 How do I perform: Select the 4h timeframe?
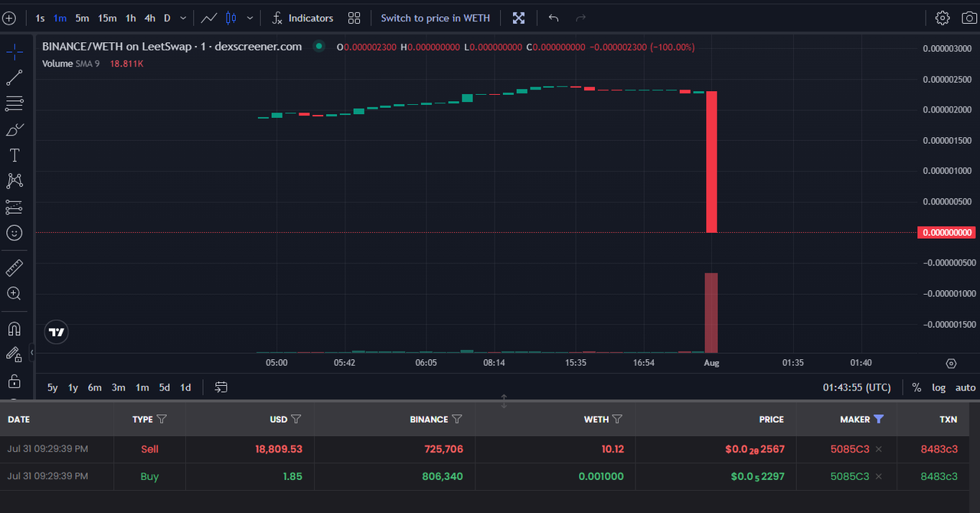[150, 18]
